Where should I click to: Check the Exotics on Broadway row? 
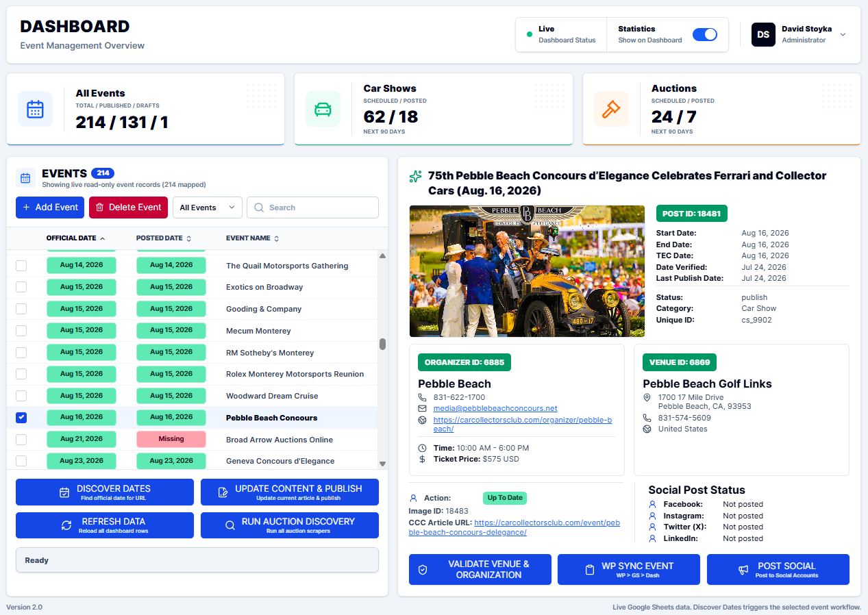21,287
